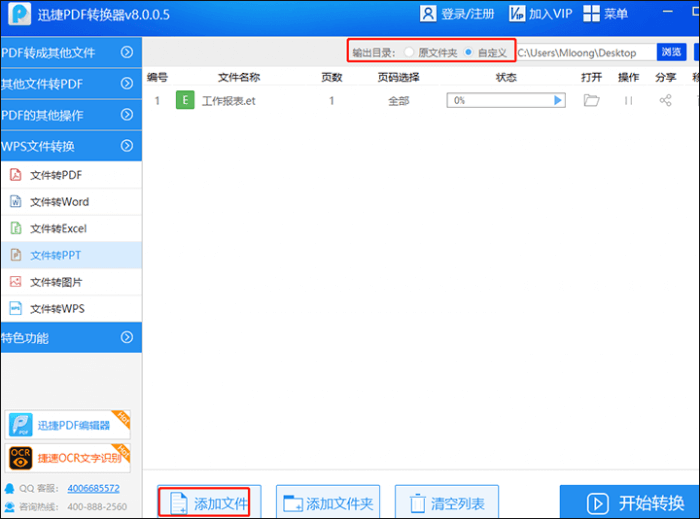Screen dimensions: 700x519
Task: Expand PDF转成其他文件 section arrow
Action: (x=127, y=52)
